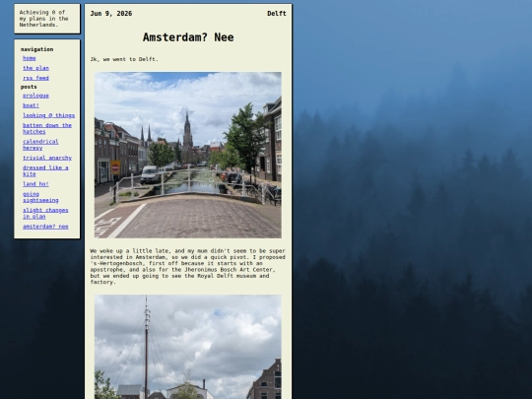Click the Delft canal photo
This screenshot has height=399, width=532.
188,155
